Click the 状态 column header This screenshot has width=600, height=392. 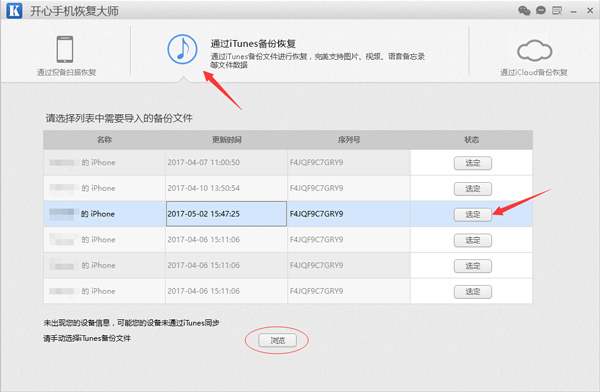[471, 140]
